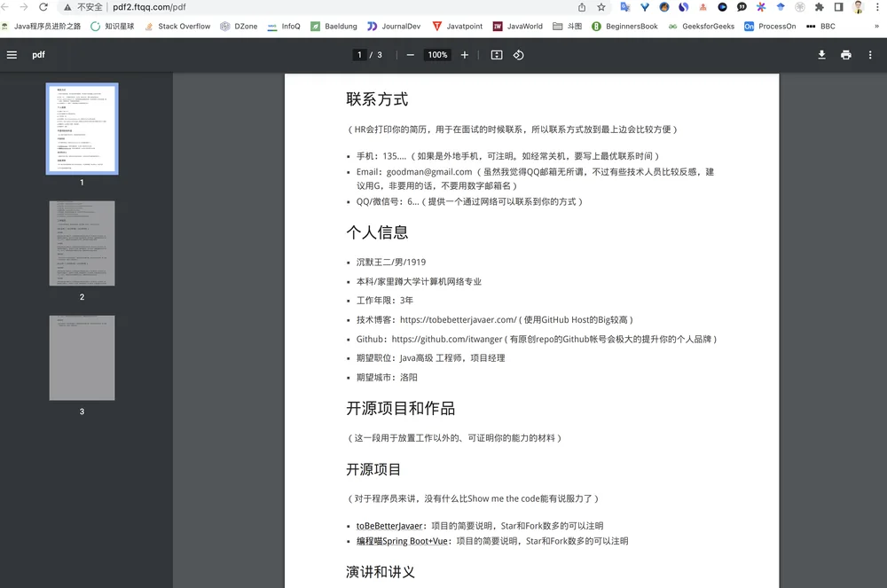Click the https://github.com/itwanger text
Viewport: 887px width, 588px height.
(447, 339)
